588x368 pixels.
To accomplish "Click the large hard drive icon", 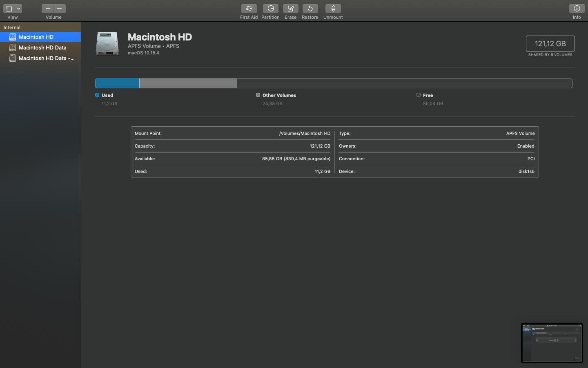I will [107, 43].
